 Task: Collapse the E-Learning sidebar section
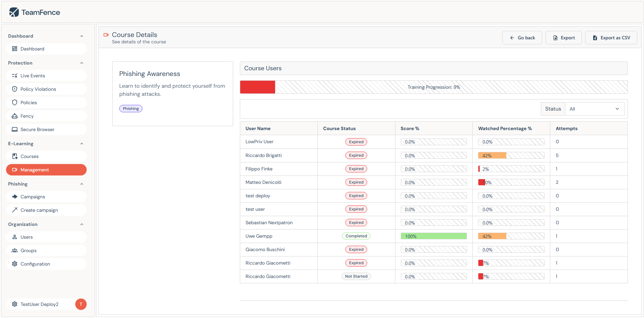(82, 144)
